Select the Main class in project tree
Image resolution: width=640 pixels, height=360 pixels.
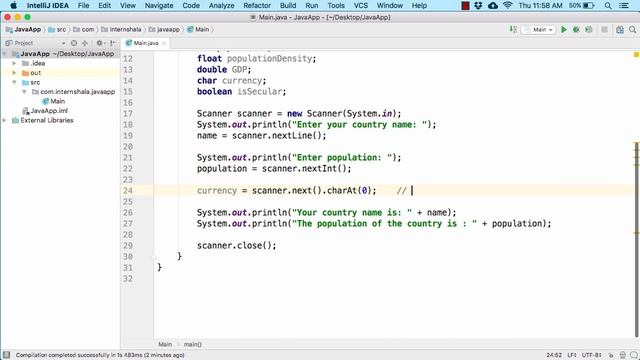[x=53, y=101]
